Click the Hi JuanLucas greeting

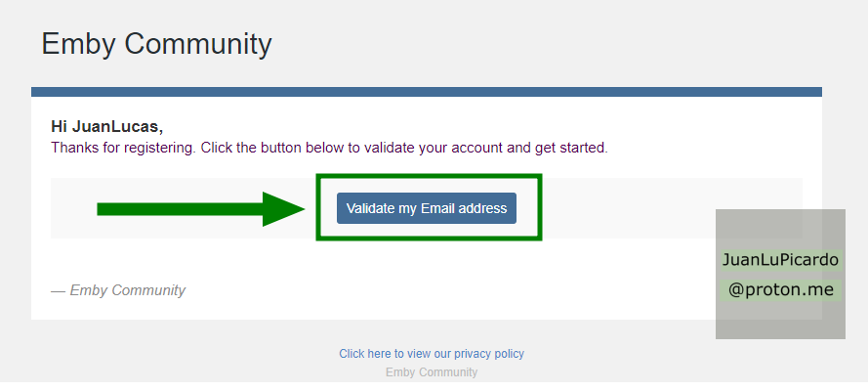(x=106, y=127)
